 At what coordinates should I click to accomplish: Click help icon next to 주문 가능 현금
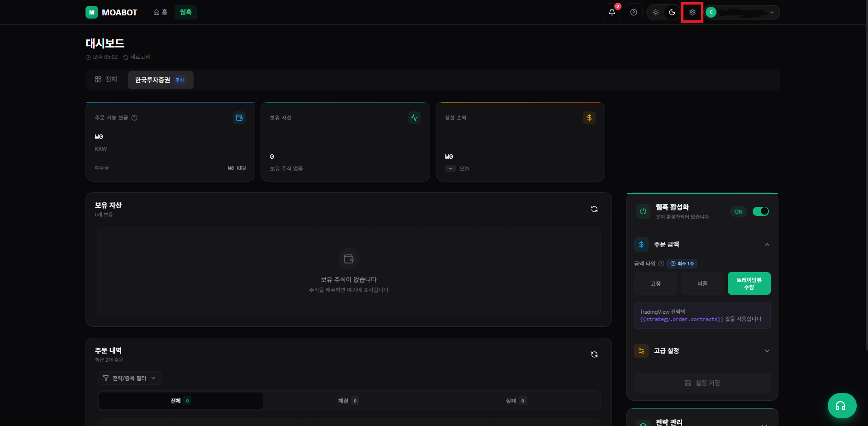tap(134, 118)
